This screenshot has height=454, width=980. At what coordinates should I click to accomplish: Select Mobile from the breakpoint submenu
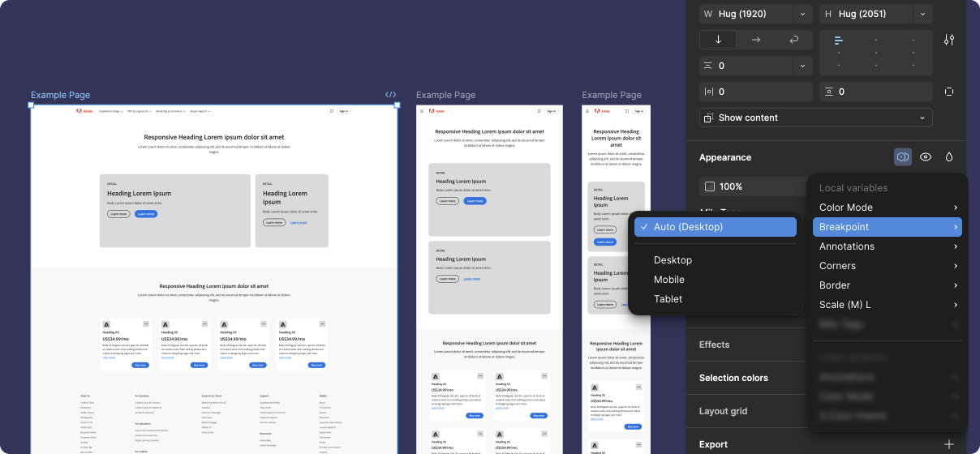coord(668,280)
